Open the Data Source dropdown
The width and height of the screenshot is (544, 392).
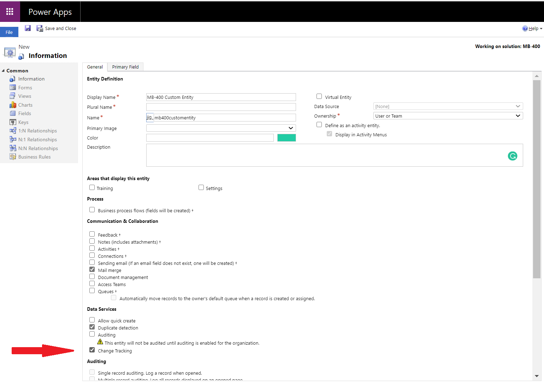(x=448, y=106)
